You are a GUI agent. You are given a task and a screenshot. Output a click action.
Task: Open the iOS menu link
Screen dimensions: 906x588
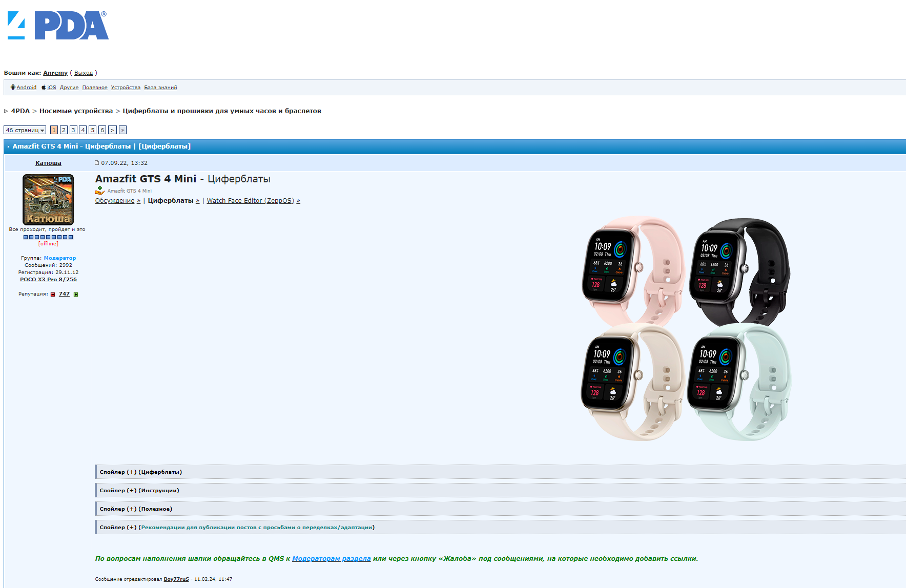click(52, 88)
